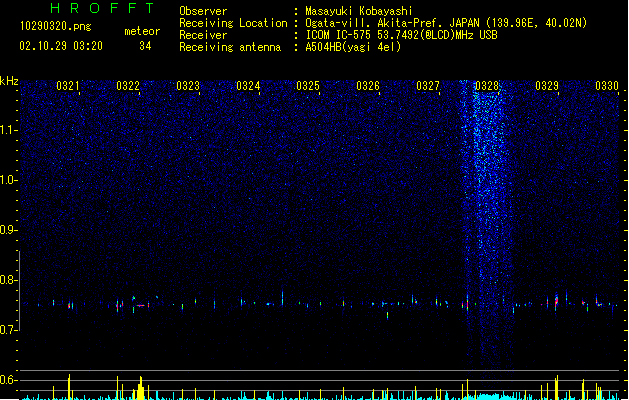Viewport: 629px width, 400px height.
Task: Click the 1.0 kHz axis label
Action: pos(8,180)
